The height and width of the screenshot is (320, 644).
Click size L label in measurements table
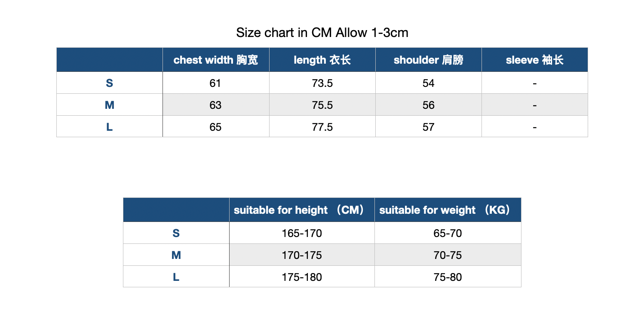110,127
